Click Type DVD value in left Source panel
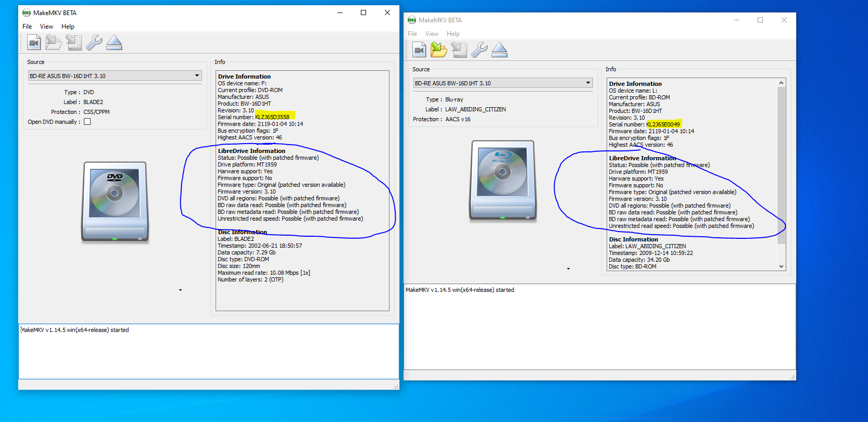The height and width of the screenshot is (422, 868). tap(89, 92)
